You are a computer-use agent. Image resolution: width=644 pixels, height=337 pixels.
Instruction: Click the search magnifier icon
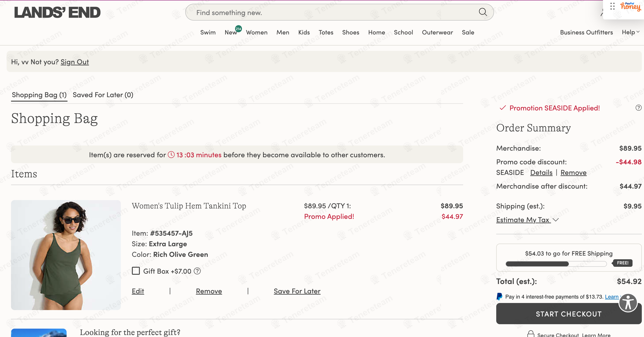click(483, 12)
